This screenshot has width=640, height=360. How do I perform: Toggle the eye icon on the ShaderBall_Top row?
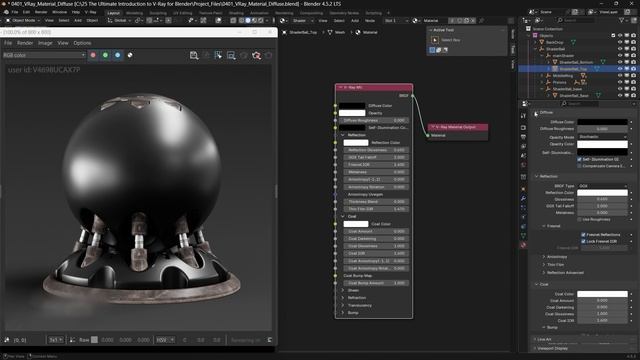(620, 69)
